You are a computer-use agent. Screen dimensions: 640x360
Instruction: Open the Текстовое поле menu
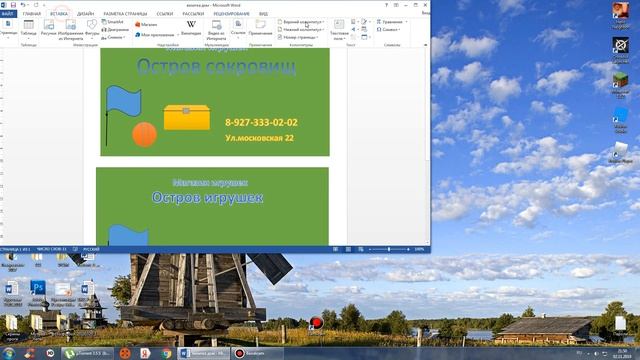339,29
